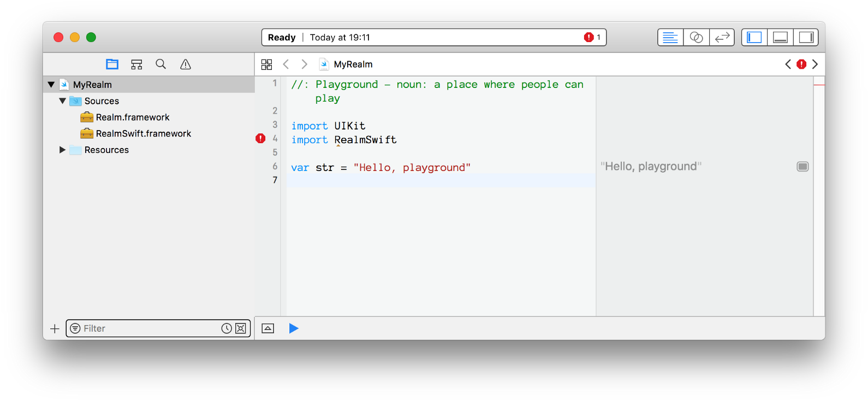Click the related items grid icon
868x400 pixels.
[266, 64]
